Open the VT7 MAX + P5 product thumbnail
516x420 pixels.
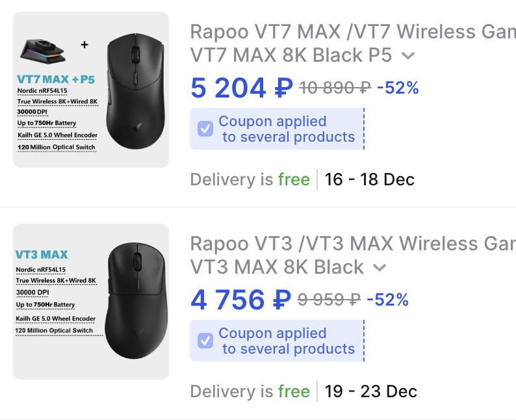pyautogui.click(x=91, y=90)
